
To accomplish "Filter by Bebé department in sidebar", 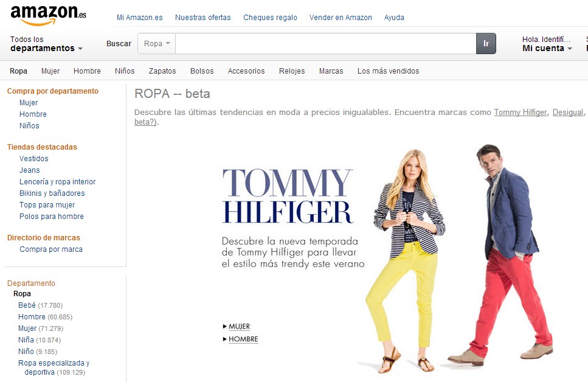I will click(x=27, y=305).
